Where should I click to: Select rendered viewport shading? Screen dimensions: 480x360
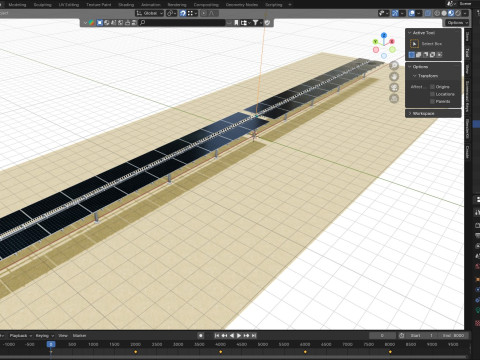click(458, 13)
